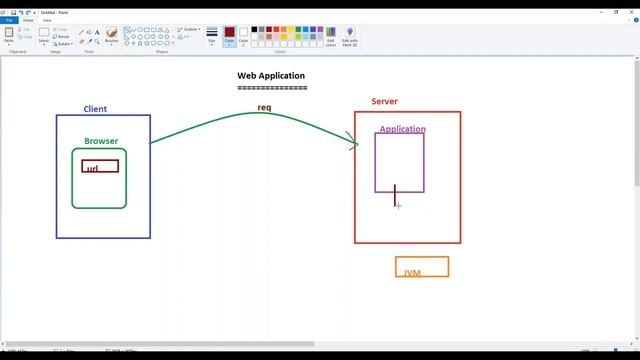Viewport: 640px width, 360px height.
Task: Open the Customize Quick Access Toolbar dropdown
Action: point(35,13)
